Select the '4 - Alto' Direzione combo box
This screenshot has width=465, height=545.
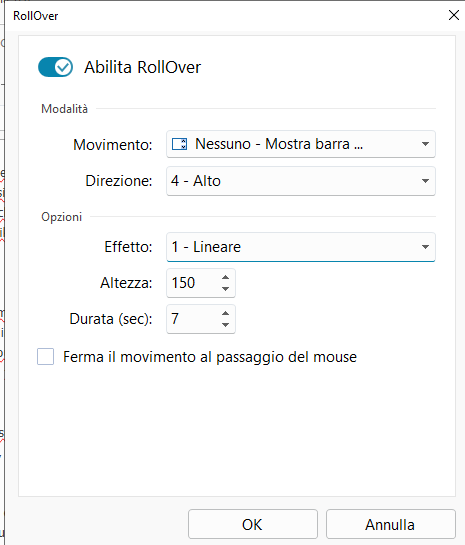pos(301,181)
